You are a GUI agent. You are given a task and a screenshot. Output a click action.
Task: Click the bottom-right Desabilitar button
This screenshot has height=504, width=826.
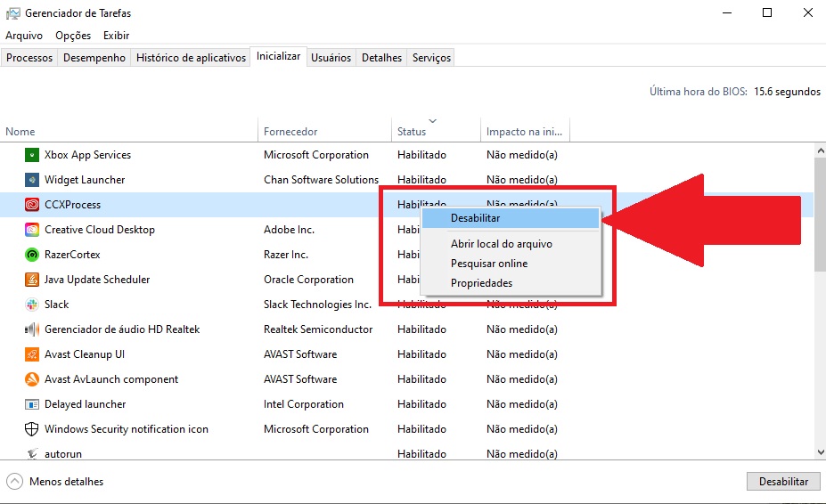783,482
